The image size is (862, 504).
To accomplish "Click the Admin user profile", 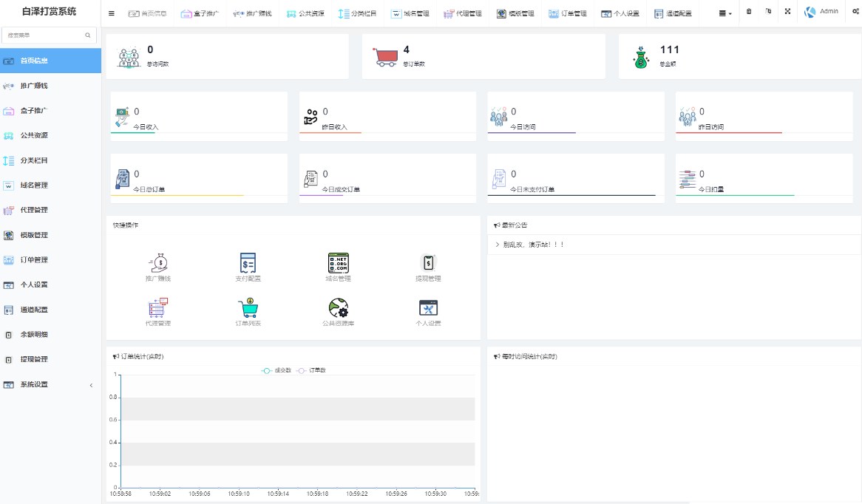I will click(x=821, y=12).
